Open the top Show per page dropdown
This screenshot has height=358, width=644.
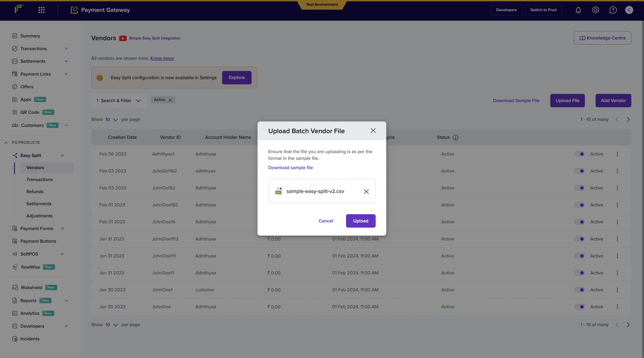tap(111, 119)
